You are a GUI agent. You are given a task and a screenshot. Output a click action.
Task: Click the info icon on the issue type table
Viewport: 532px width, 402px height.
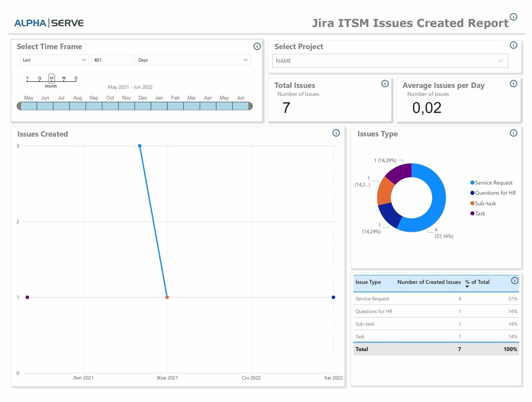pos(516,280)
